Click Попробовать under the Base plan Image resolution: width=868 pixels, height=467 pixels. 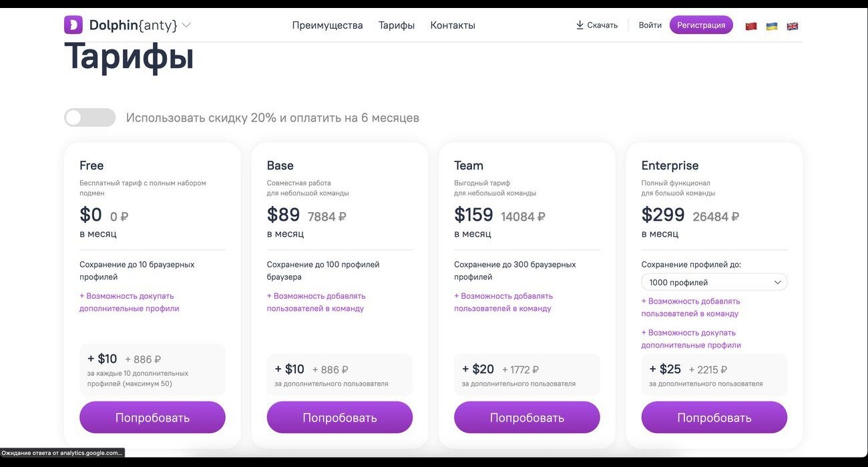(x=340, y=418)
